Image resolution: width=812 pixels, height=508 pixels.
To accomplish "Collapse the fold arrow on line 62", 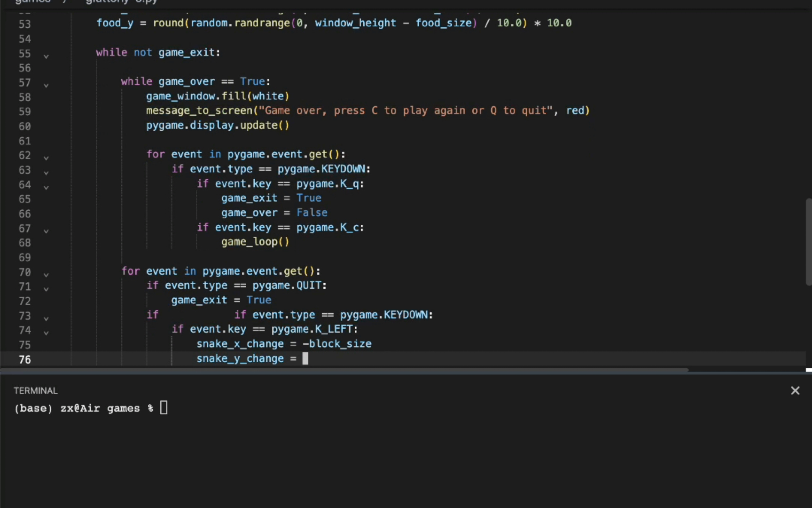I will [x=46, y=158].
